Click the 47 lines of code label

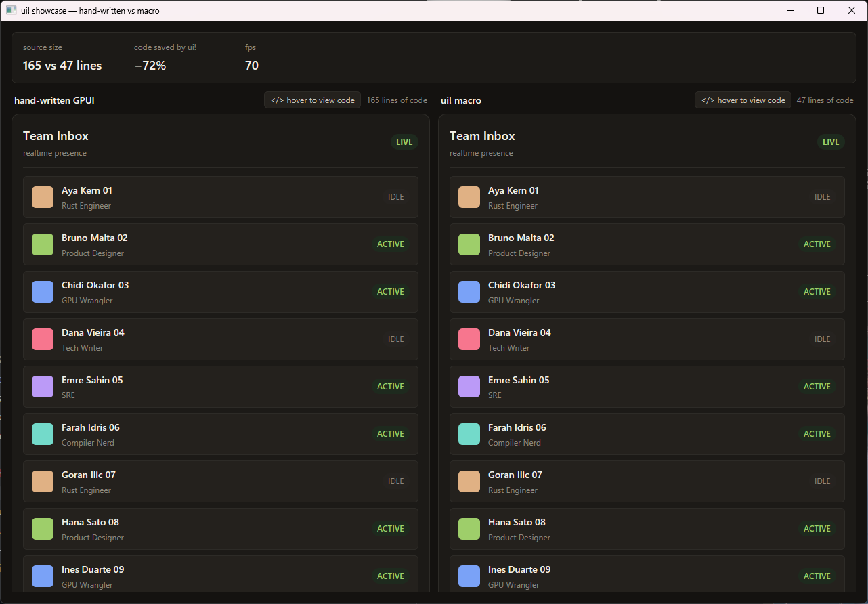pos(825,100)
